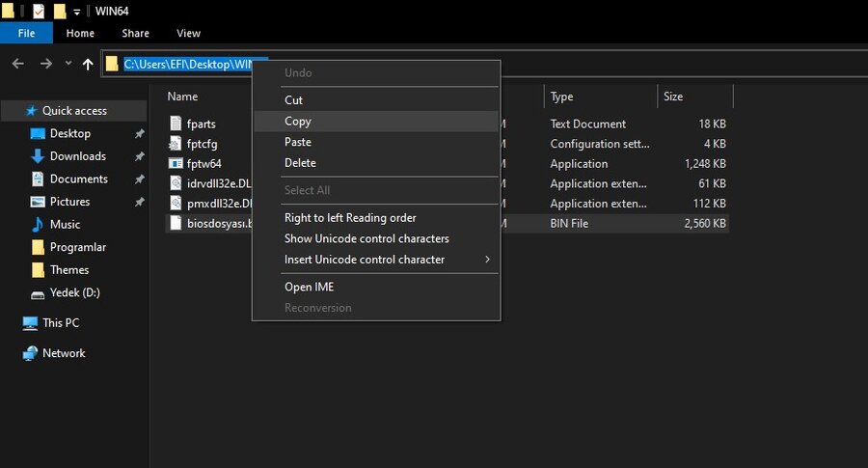Select the fptcfg configuration file
The image size is (868, 468).
point(203,144)
